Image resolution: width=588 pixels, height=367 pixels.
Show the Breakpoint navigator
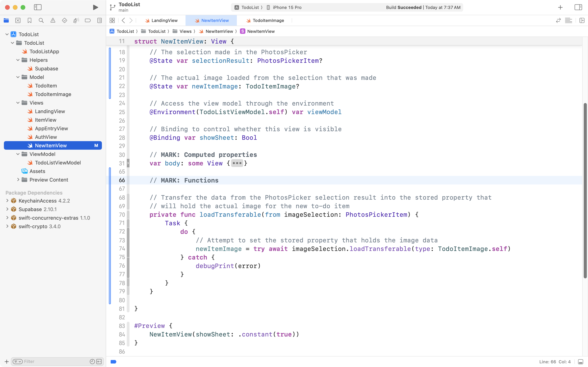88,20
